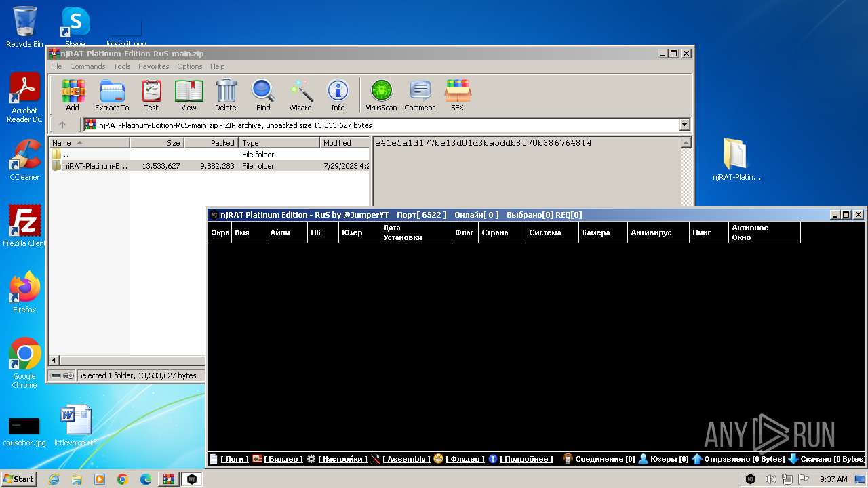
Task: Click the Find magnifier icon
Action: coord(263,95)
